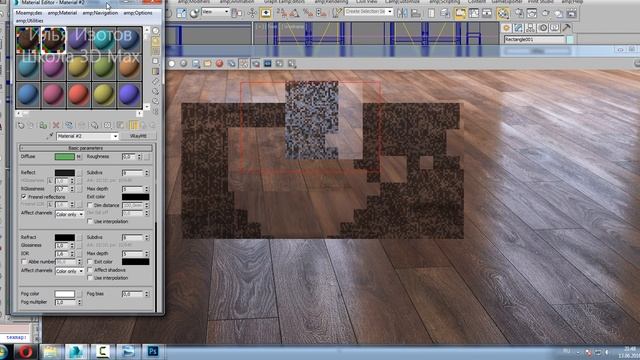
Task: Click Save Image icon in frame buffer toolbar
Action: [196, 64]
